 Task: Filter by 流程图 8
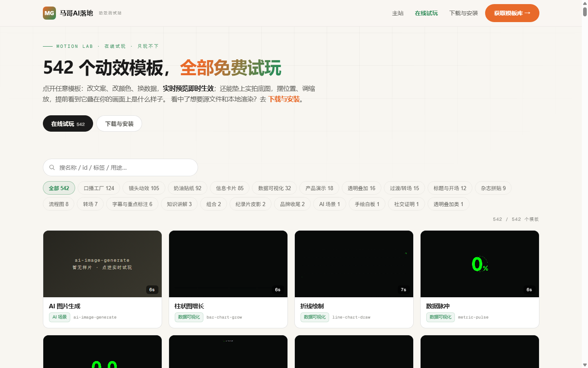click(x=59, y=204)
